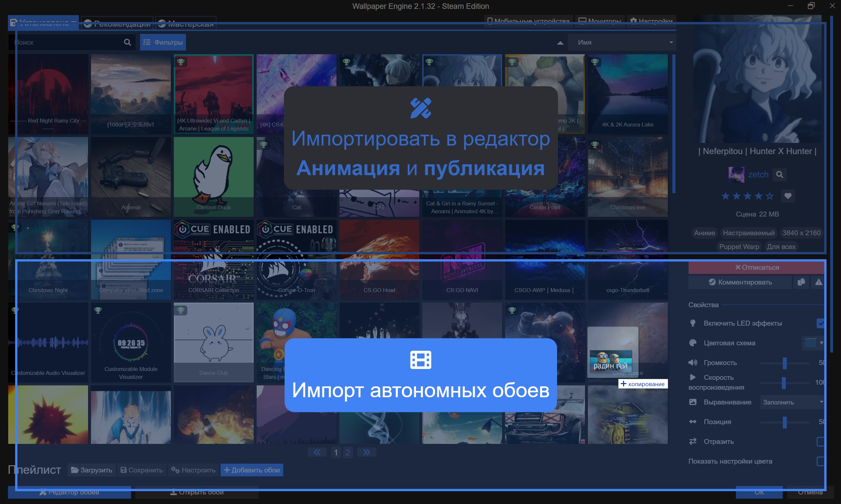841x504 pixels.
Task: Adjust the Громкость volume slider handle
Action: click(784, 363)
